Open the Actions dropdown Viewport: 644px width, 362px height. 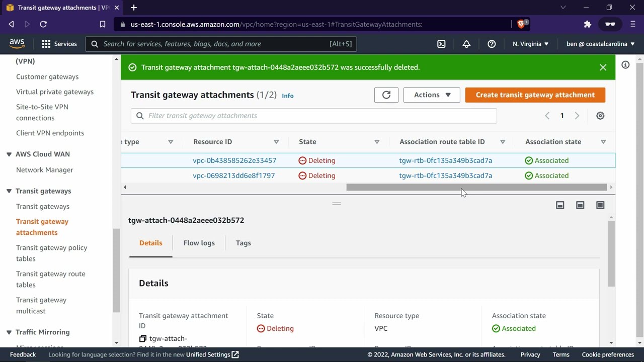(432, 95)
